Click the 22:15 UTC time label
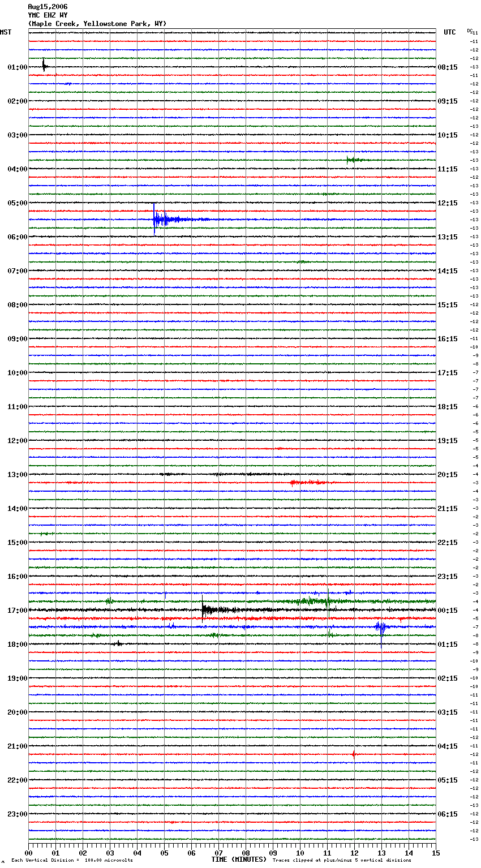 [448, 543]
